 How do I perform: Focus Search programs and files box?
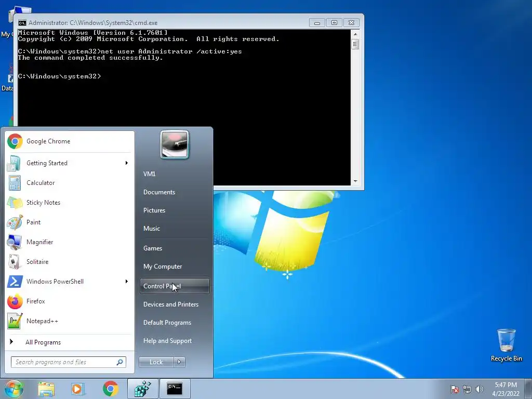[68, 362]
